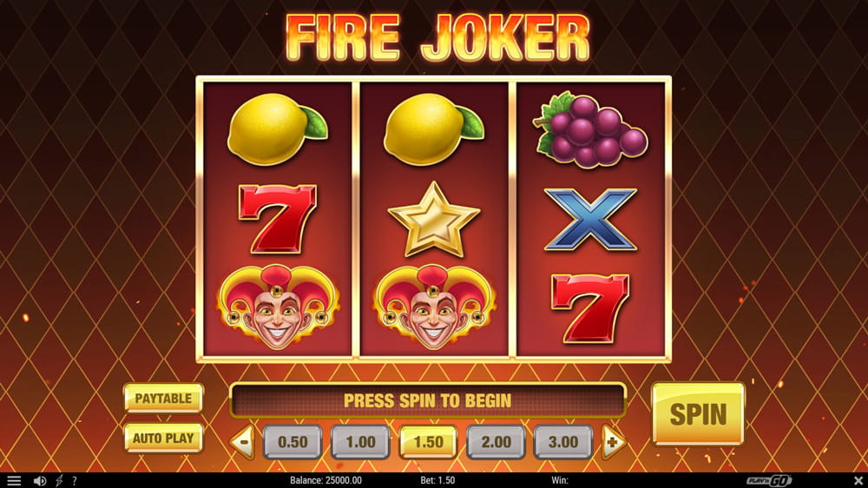The height and width of the screenshot is (488, 868).
Task: Select the 2.00 bet amount
Action: pyautogui.click(x=496, y=442)
